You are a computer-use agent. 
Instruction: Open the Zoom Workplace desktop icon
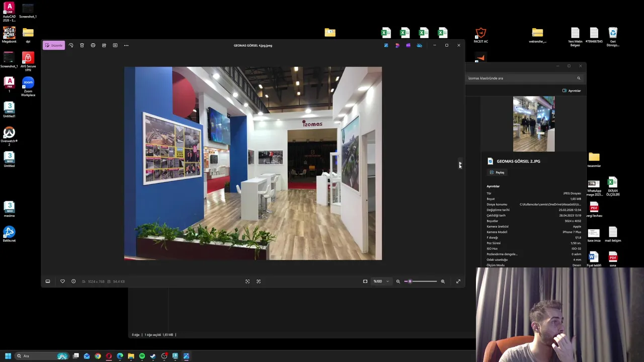pos(28,86)
